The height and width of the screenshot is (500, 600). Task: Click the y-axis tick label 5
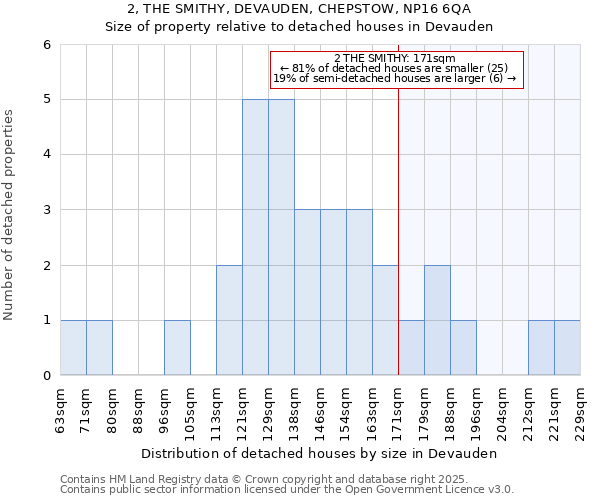(47, 99)
